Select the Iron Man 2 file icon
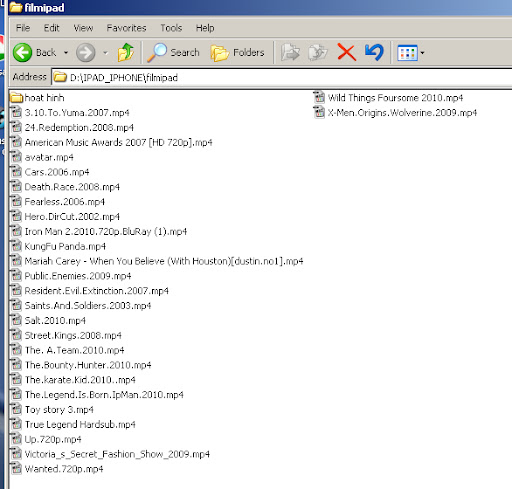The height and width of the screenshot is (489, 512). pos(16,231)
